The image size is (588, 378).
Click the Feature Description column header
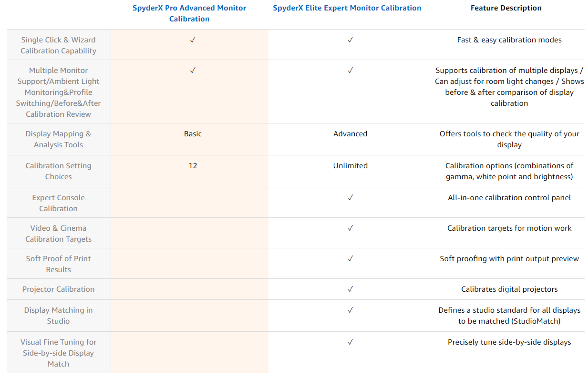tap(506, 8)
